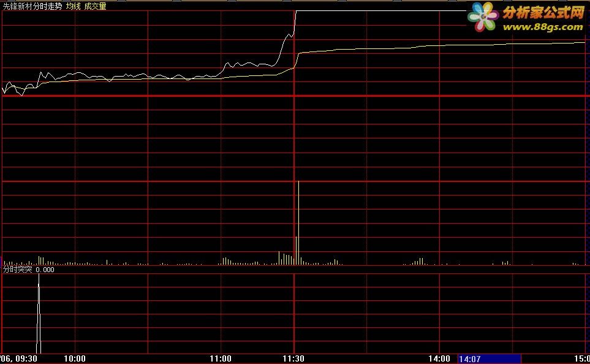Click the 分时突突 indicator label
The width and height of the screenshot is (590, 364).
[18, 270]
